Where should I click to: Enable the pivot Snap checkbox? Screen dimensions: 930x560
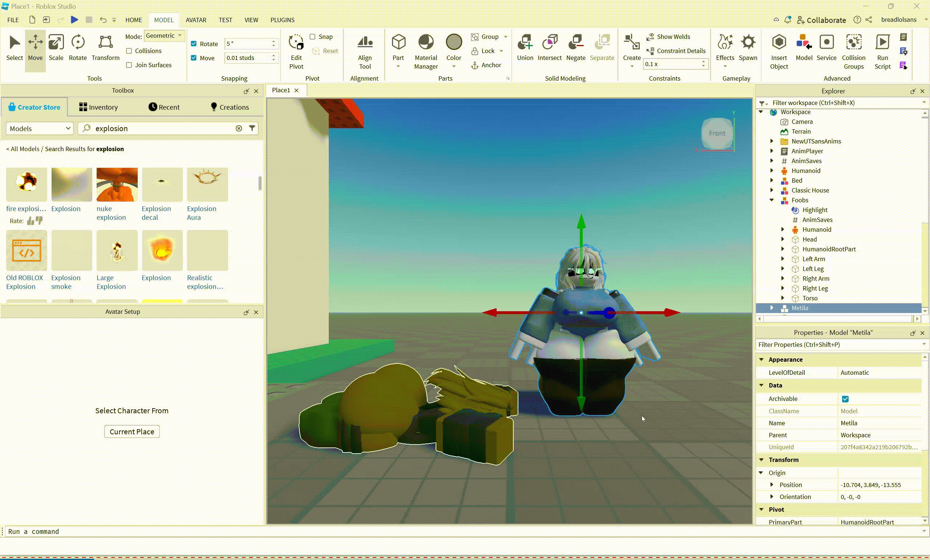click(x=312, y=37)
